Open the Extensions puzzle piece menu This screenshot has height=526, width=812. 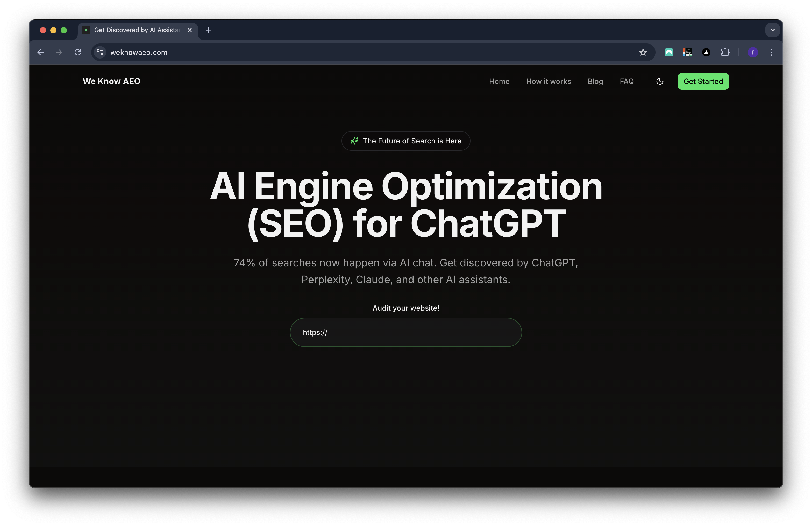pyautogui.click(x=725, y=53)
